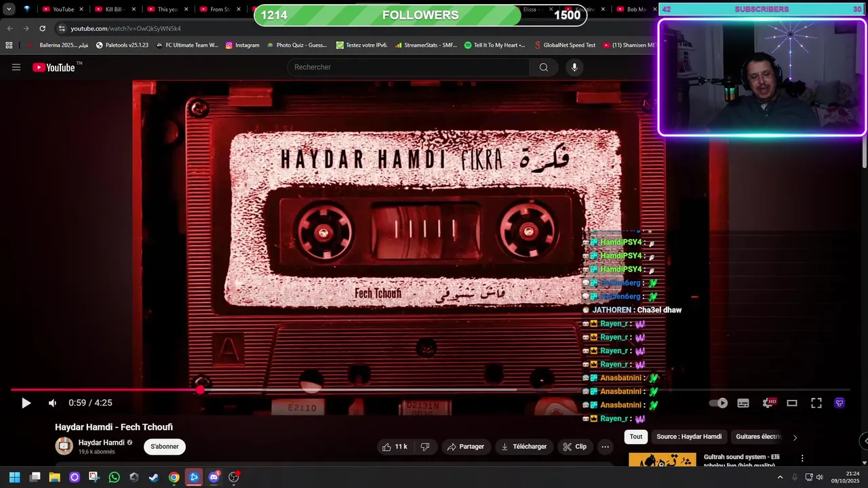
Task: Select the Guitares électriques chip
Action: [x=758, y=436]
